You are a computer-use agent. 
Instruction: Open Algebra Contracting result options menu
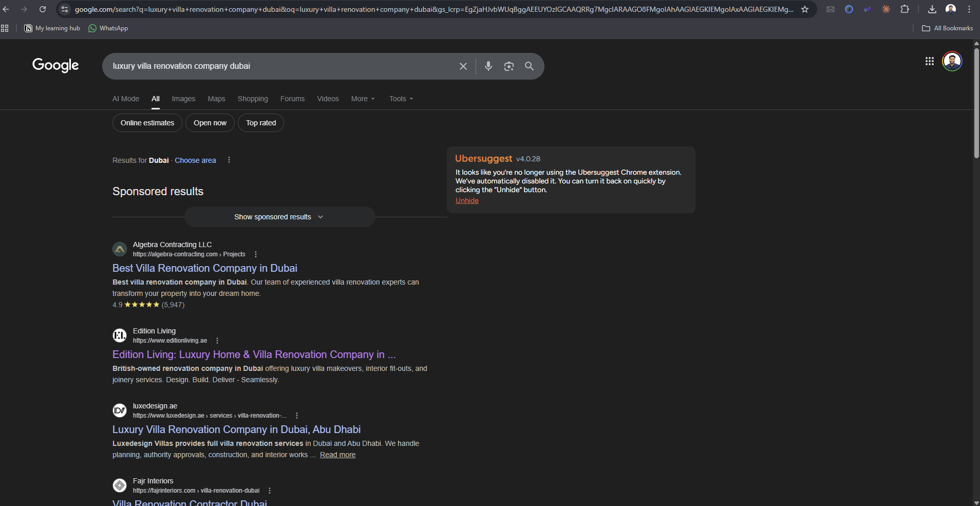coord(256,254)
